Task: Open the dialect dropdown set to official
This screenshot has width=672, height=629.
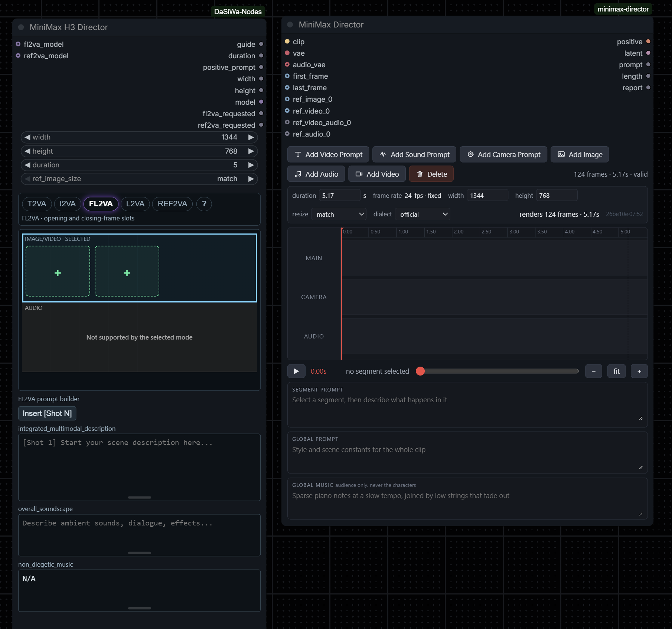Action: pos(423,214)
